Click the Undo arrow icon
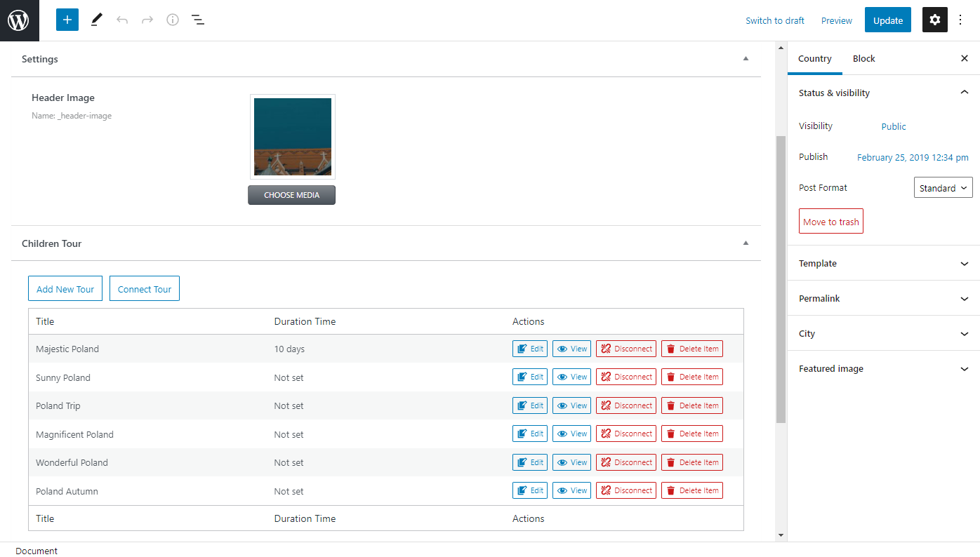Screen dimensions: 980x557 coord(122,20)
